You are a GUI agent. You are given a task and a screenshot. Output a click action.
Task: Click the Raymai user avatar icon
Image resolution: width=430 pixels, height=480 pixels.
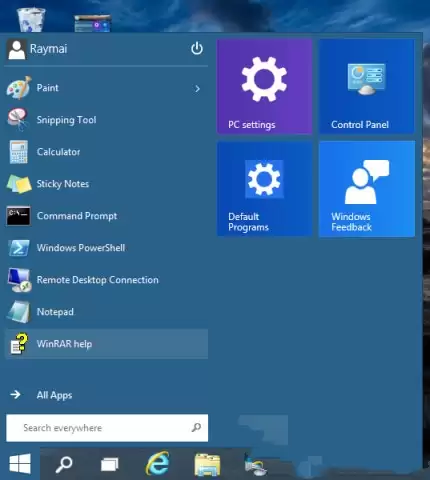[16, 50]
